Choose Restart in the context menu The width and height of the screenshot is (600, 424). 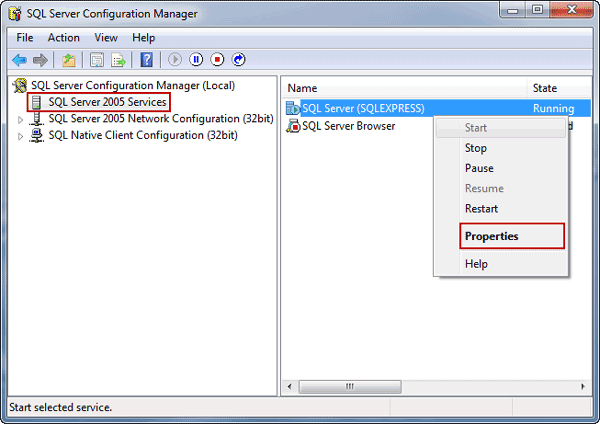[501, 209]
